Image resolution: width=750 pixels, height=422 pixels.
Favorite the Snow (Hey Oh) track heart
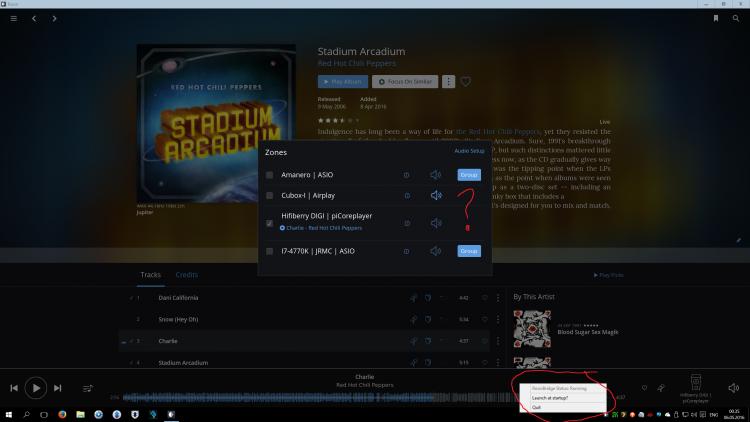coord(485,319)
